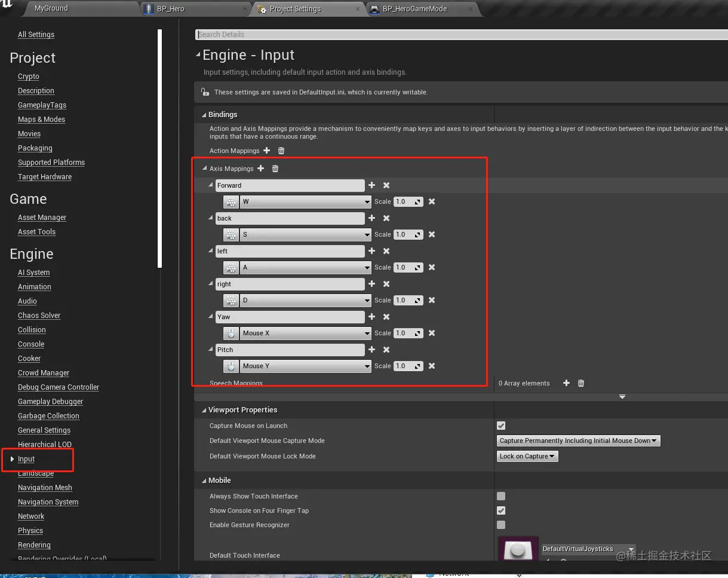Image resolution: width=728 pixels, height=578 pixels.
Task: Open the Input settings category
Action: [x=26, y=459]
